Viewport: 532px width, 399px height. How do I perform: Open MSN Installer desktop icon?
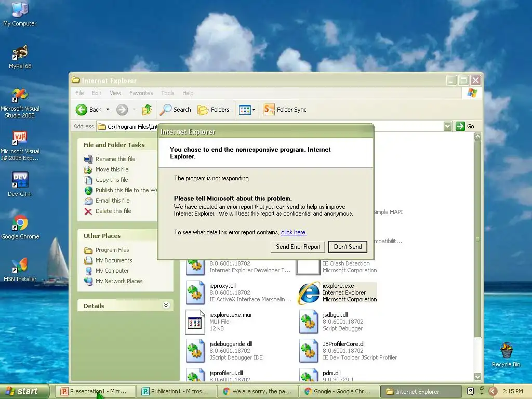tap(20, 270)
